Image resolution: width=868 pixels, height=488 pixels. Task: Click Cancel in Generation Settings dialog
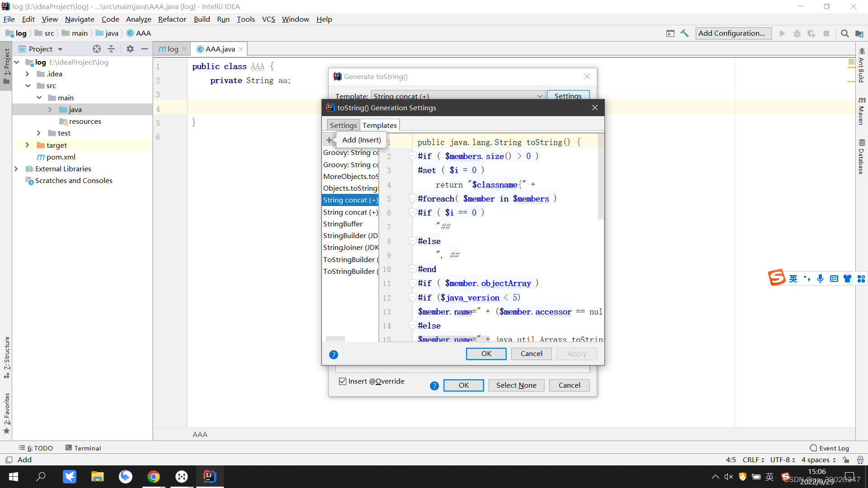coord(531,354)
